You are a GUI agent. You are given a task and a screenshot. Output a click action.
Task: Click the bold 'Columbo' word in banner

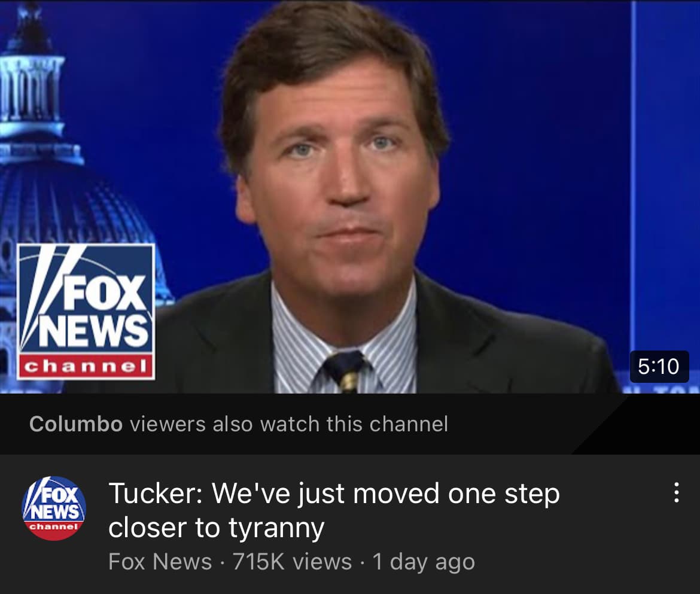(x=76, y=424)
